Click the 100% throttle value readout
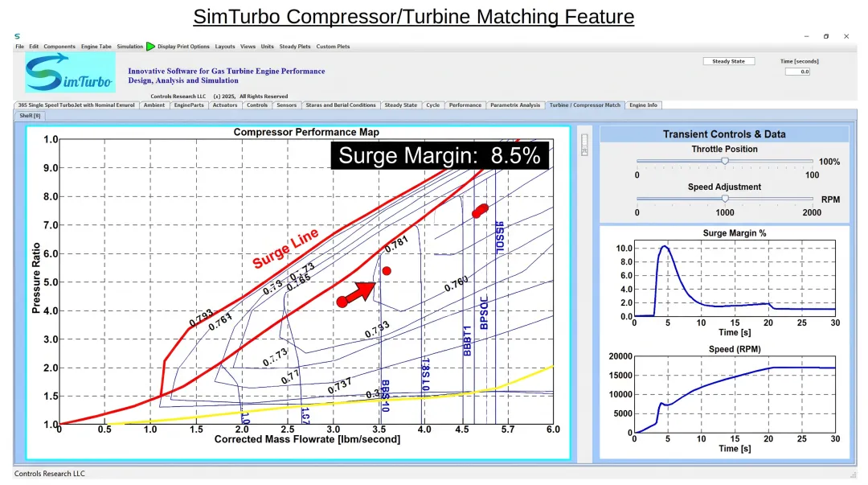The height and width of the screenshot is (485, 868). pos(829,162)
